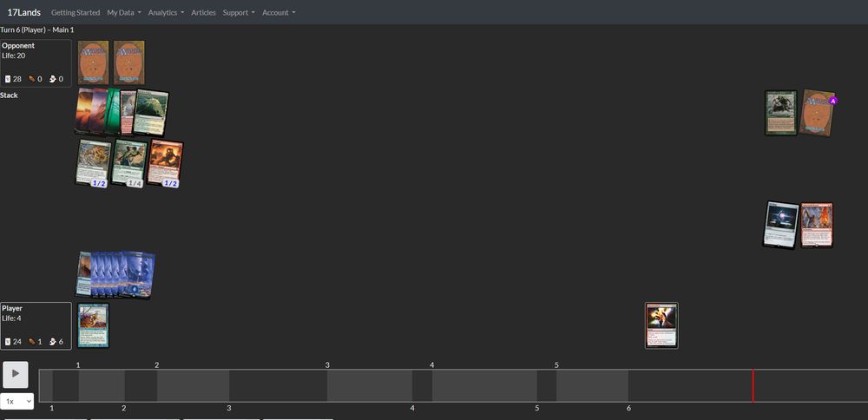Select the second face-down card in opponent's hand
Image resolution: width=868 pixels, height=420 pixels.
129,62
